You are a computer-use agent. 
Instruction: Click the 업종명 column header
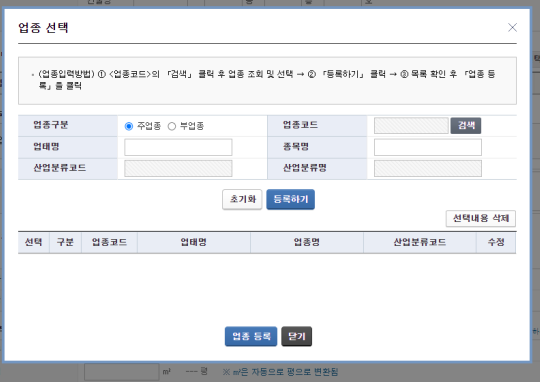(307, 242)
